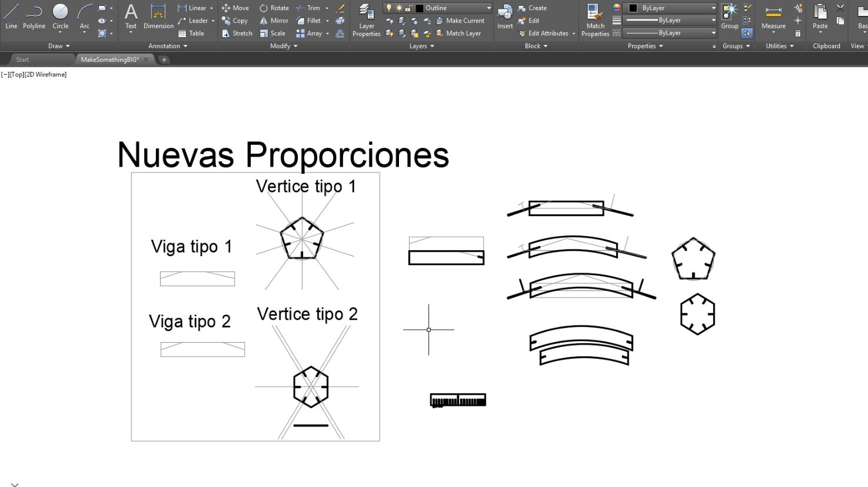Insert a Table from Annotation panel
The height and width of the screenshot is (487, 868).
tap(191, 34)
